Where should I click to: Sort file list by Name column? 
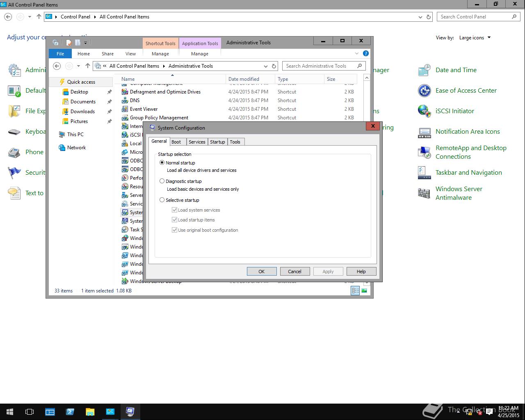click(x=172, y=79)
